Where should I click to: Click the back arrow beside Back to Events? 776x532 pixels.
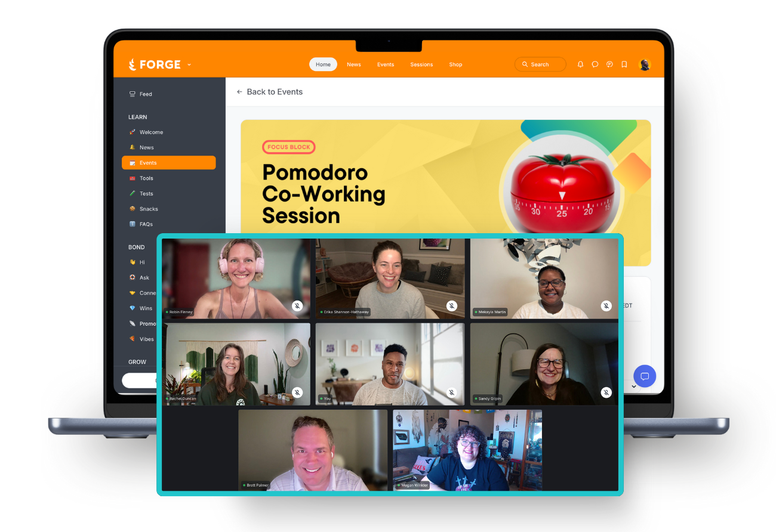point(239,92)
